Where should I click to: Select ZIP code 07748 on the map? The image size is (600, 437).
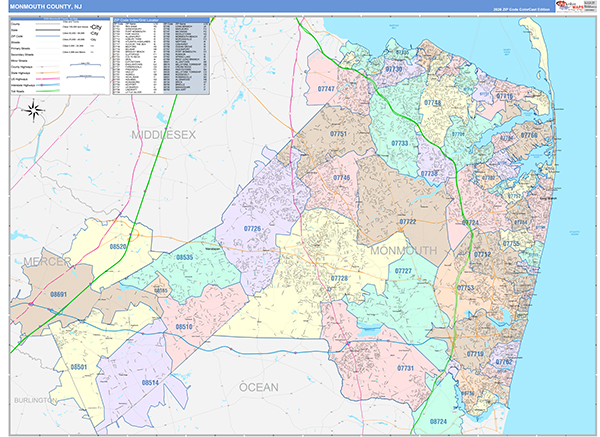432,103
